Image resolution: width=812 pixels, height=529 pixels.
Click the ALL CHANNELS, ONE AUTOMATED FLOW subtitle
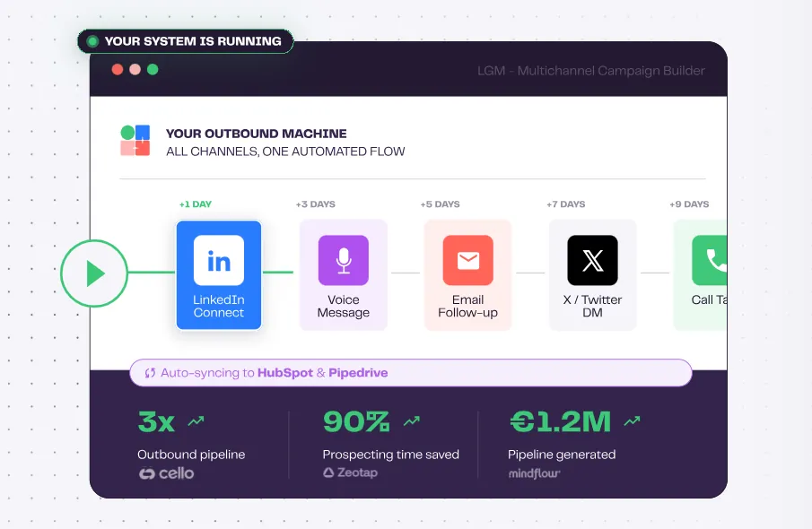(285, 152)
